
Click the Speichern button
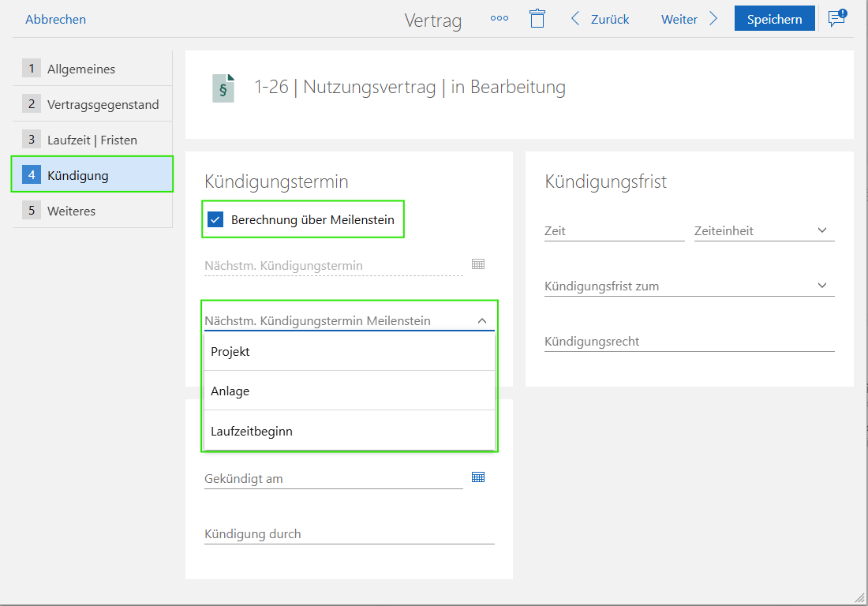click(x=774, y=19)
